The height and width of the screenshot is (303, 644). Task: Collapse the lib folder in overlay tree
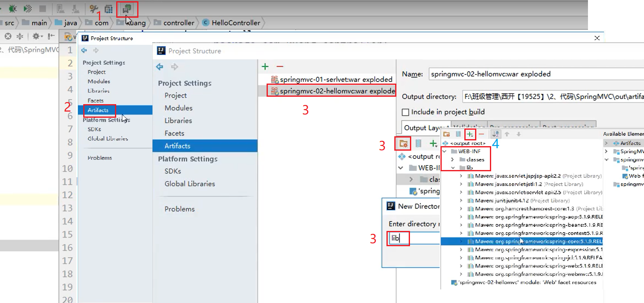(x=452, y=168)
